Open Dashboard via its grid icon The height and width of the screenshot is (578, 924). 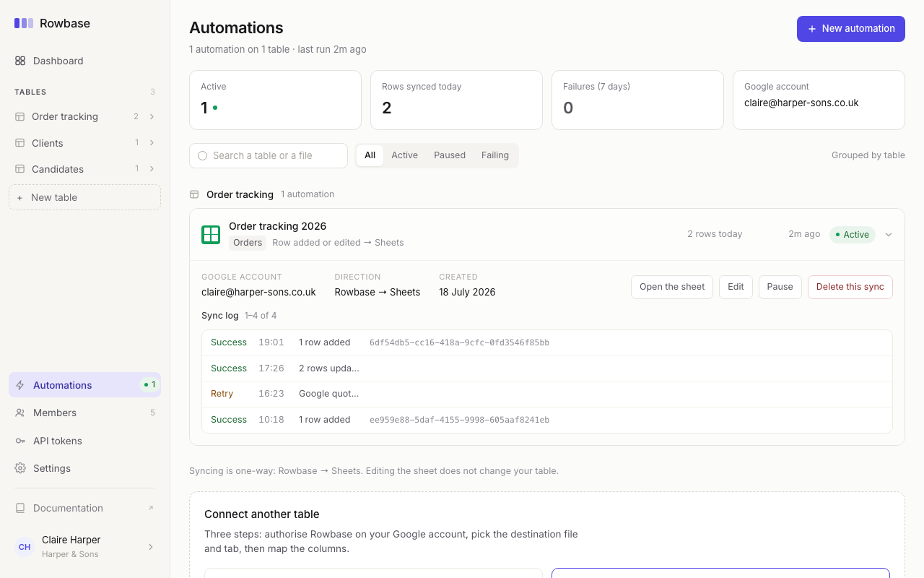(x=20, y=61)
